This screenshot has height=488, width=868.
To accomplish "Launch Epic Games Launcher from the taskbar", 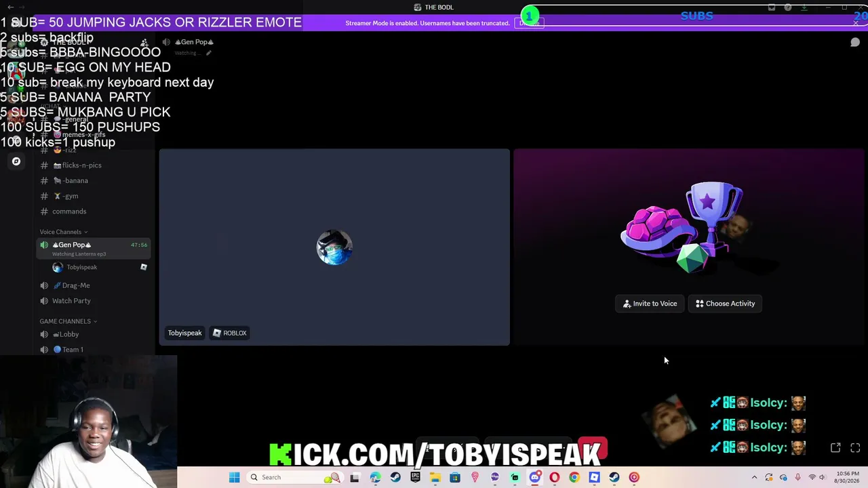I will point(415,477).
